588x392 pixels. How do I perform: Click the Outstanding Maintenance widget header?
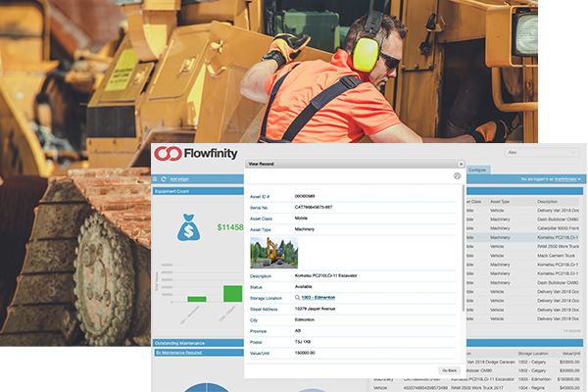(x=198, y=343)
